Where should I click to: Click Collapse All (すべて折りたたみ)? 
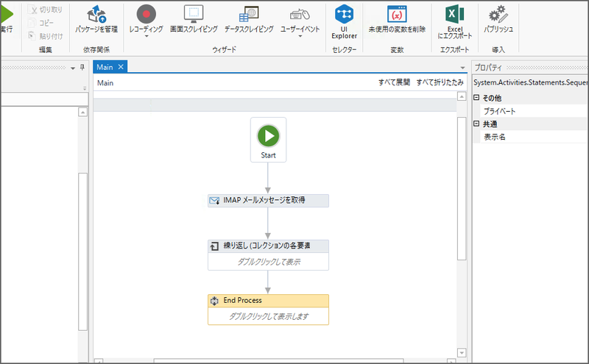point(440,82)
